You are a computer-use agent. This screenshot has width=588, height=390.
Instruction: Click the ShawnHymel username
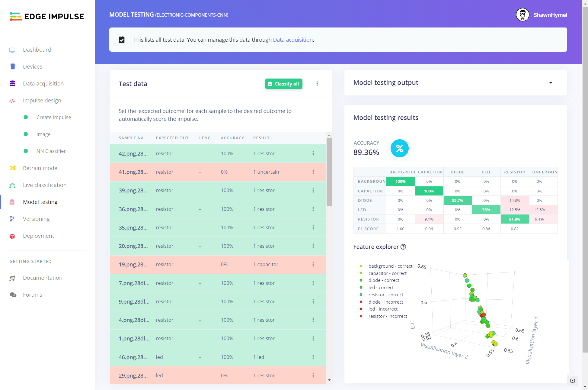point(550,15)
